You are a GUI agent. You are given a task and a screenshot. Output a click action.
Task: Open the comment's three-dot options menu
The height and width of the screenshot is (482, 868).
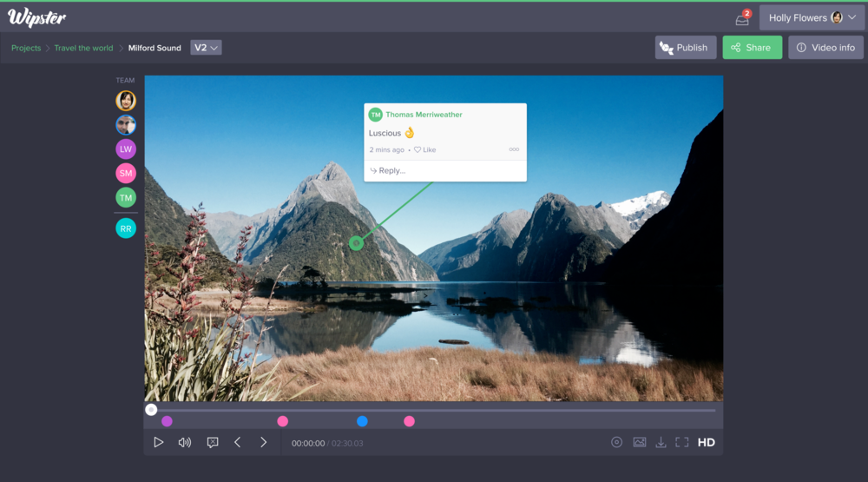click(514, 150)
